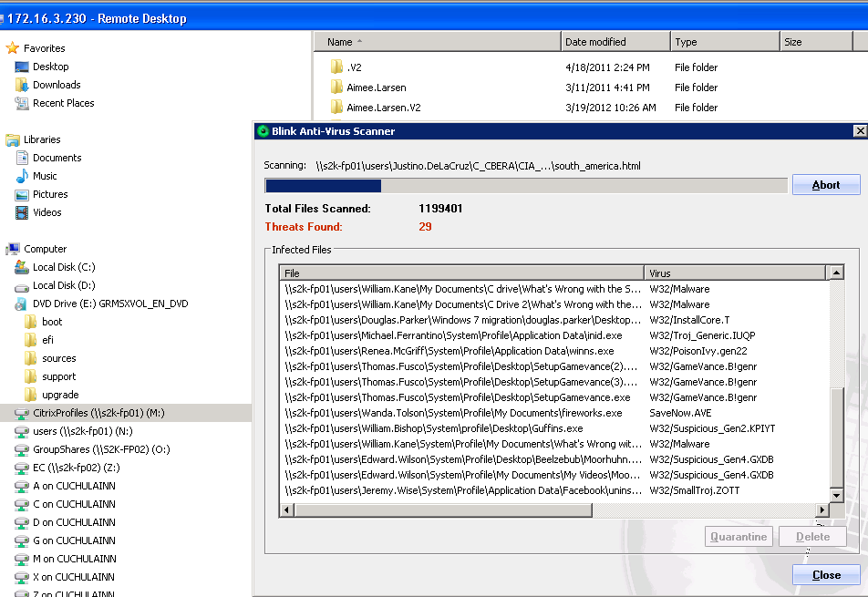Close the Blink Anti-Virus Scanner window
Viewport: 868px width, 597px height.
click(860, 131)
